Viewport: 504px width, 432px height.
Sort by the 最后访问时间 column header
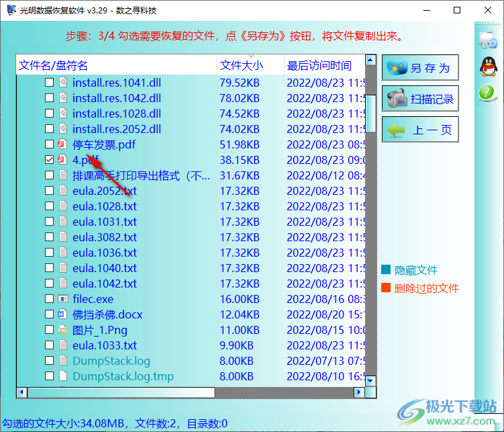[x=325, y=65]
